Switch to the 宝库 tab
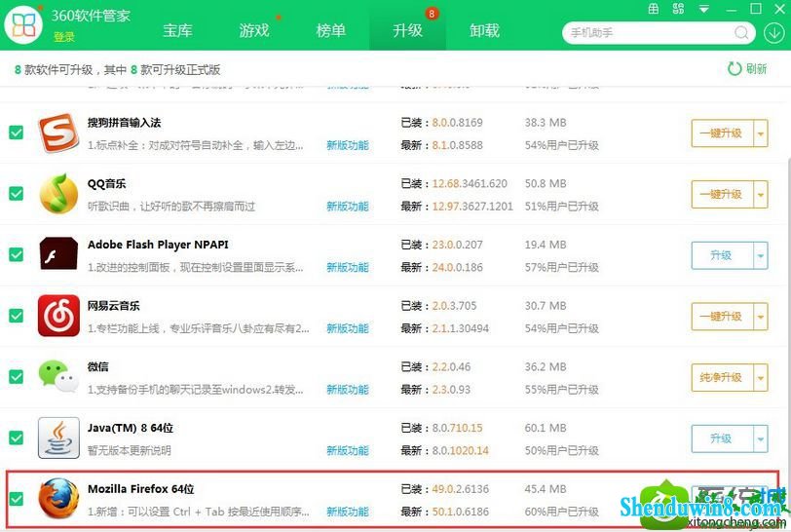 pos(177,31)
